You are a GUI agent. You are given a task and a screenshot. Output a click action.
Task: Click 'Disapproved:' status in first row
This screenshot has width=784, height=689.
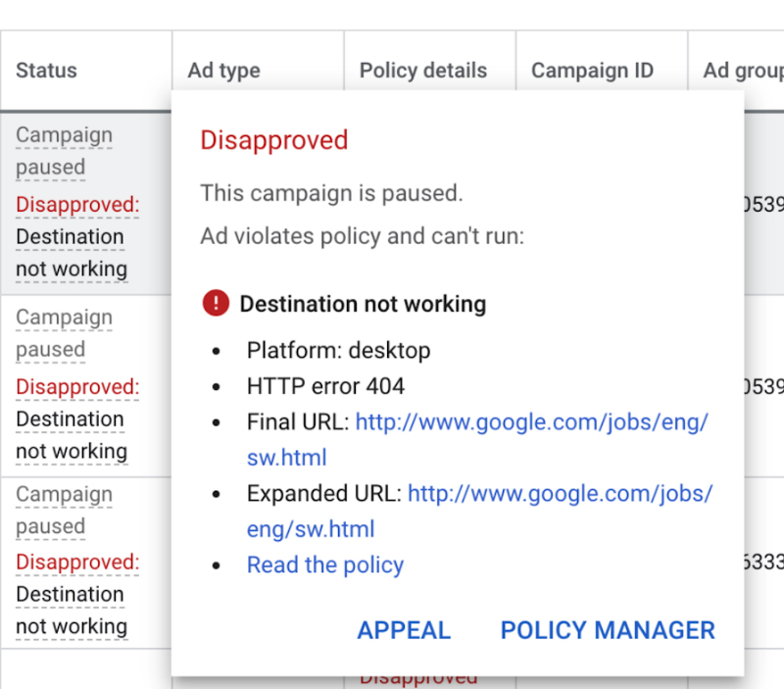[x=77, y=205]
